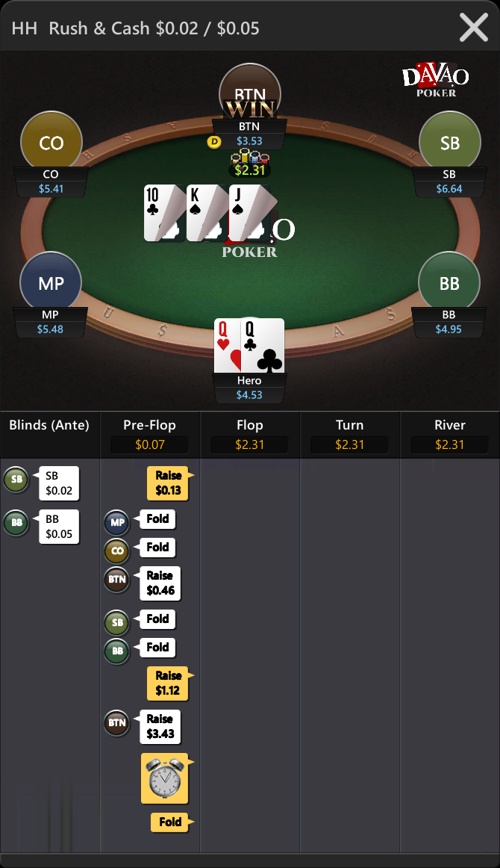Click the SB $0.02 blind entry
Image resolution: width=500 pixels, height=868 pixels.
(59, 483)
